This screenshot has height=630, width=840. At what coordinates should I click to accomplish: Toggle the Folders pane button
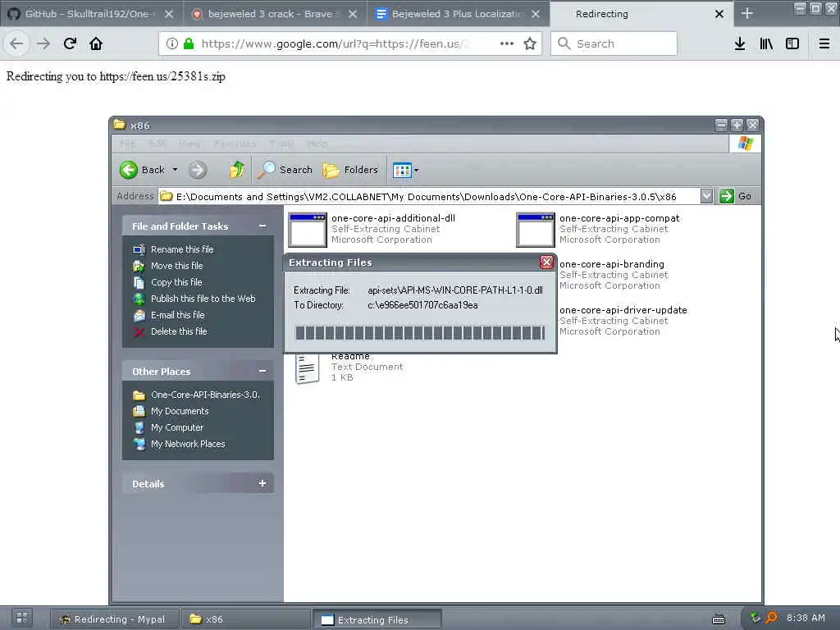350,170
